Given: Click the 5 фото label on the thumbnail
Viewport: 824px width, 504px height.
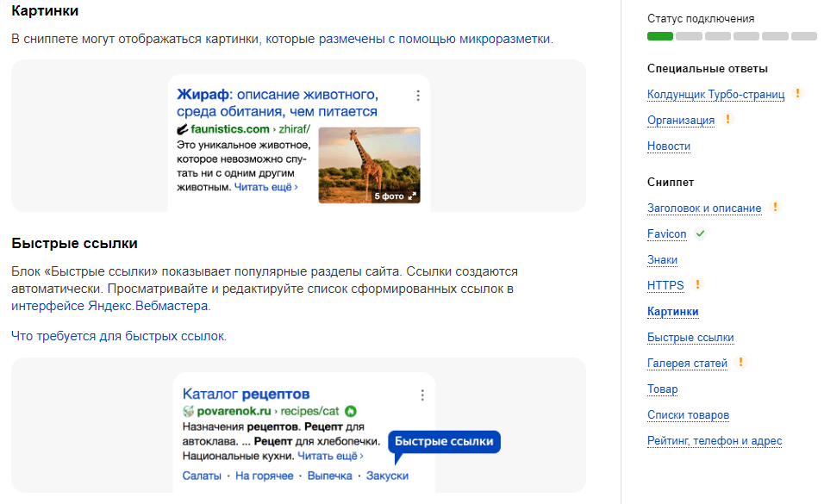Looking at the screenshot, I should point(389,196).
